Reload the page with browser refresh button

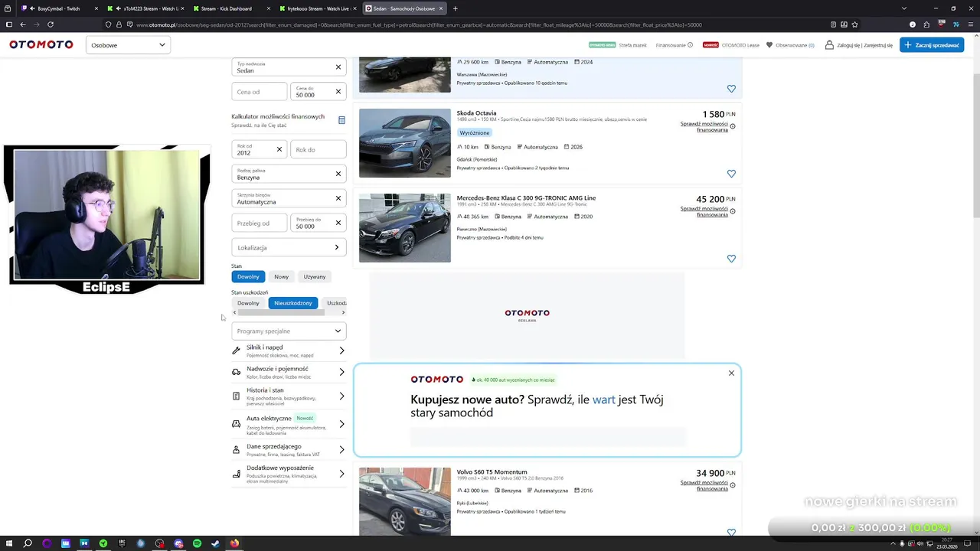coord(51,24)
